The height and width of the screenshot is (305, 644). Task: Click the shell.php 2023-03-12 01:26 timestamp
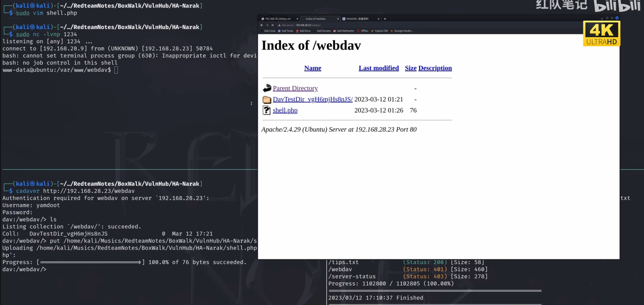(x=379, y=110)
